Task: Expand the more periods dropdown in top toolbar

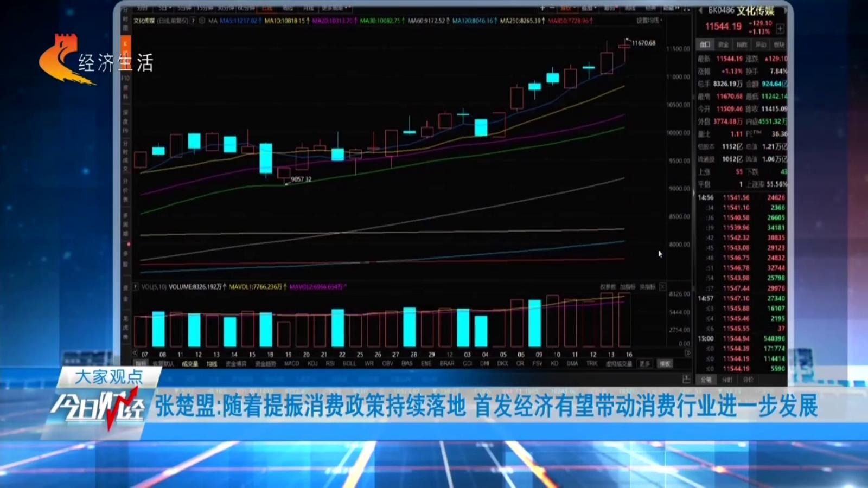Action: (x=333, y=9)
